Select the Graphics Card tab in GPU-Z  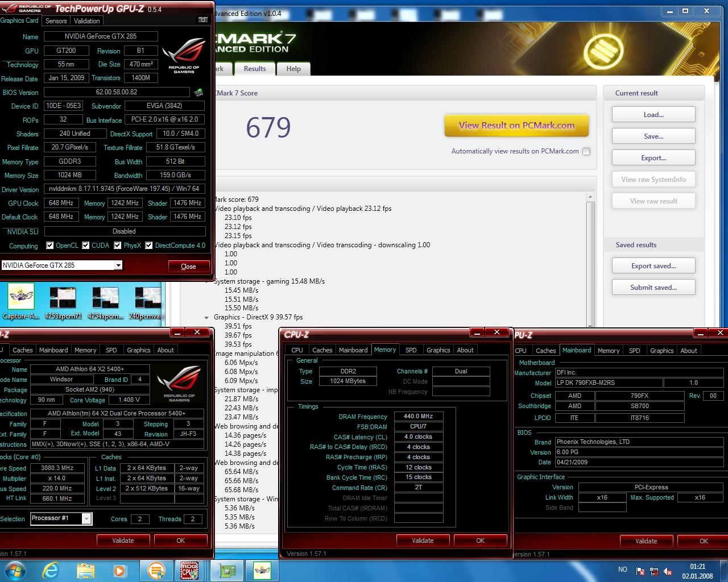(19, 20)
